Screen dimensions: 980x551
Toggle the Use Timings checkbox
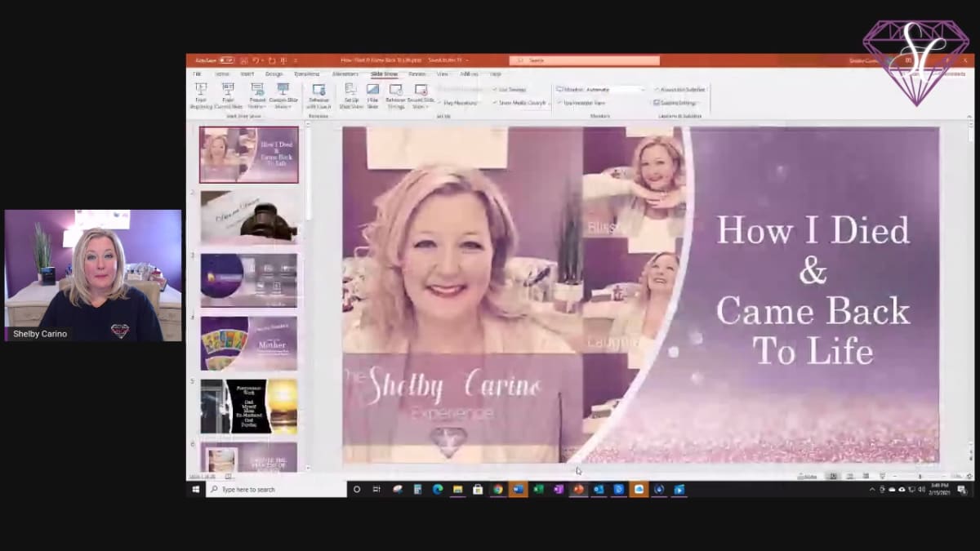point(509,89)
